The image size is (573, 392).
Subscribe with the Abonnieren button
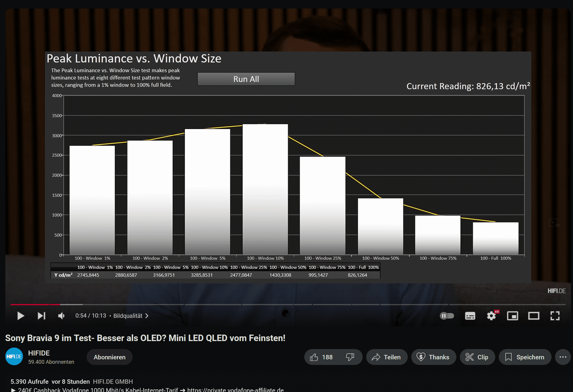[x=110, y=357]
